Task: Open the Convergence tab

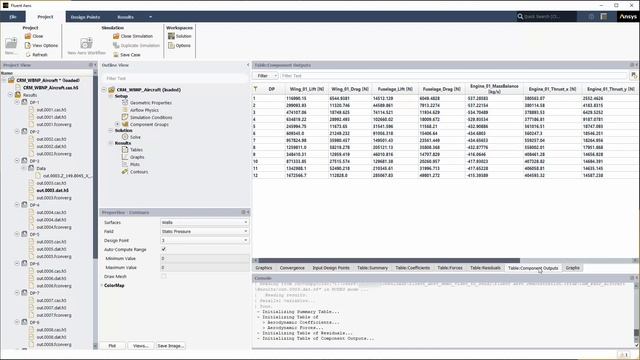Action: point(292,268)
